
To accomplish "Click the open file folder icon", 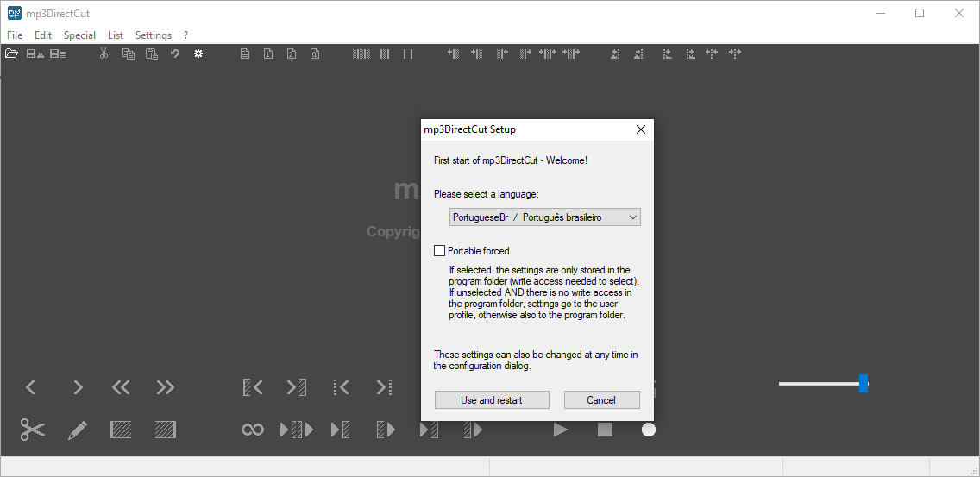I will tap(11, 53).
